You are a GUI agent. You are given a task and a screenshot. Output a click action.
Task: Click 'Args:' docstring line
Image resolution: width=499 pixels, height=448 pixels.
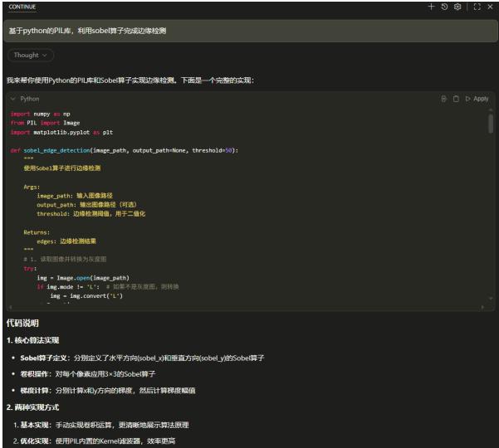(32, 187)
